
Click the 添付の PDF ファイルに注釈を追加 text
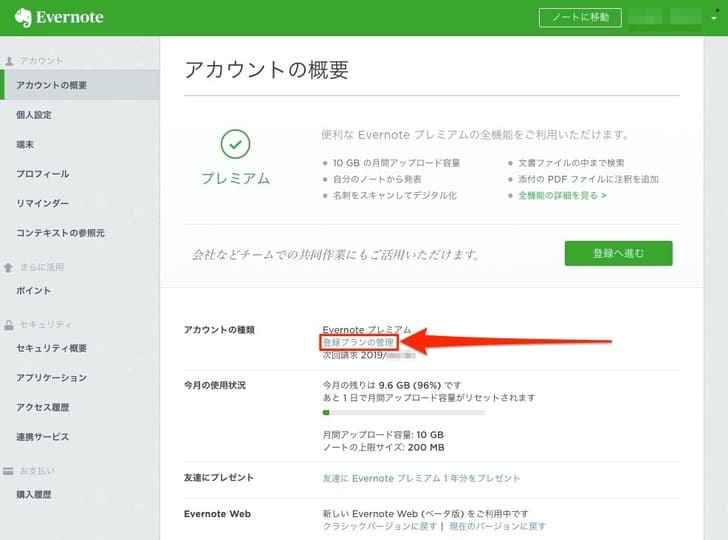tap(588, 179)
